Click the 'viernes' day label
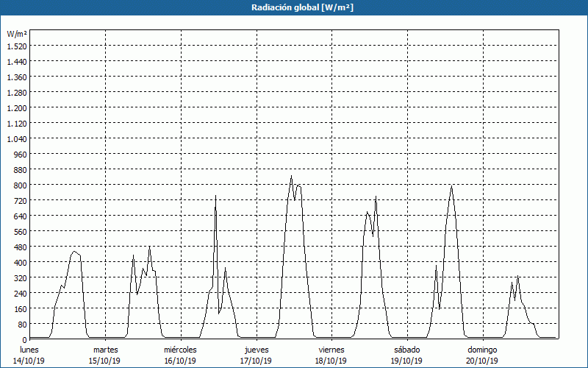The height and width of the screenshot is (368, 588). (331, 350)
